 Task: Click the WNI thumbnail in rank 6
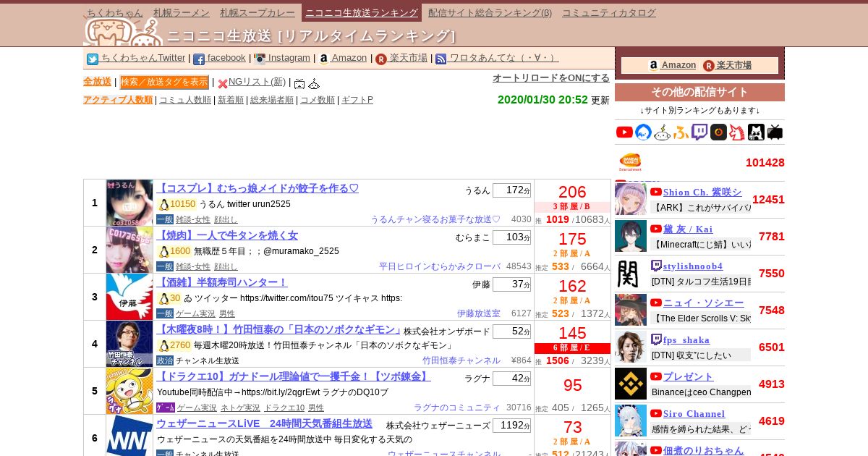(129, 436)
